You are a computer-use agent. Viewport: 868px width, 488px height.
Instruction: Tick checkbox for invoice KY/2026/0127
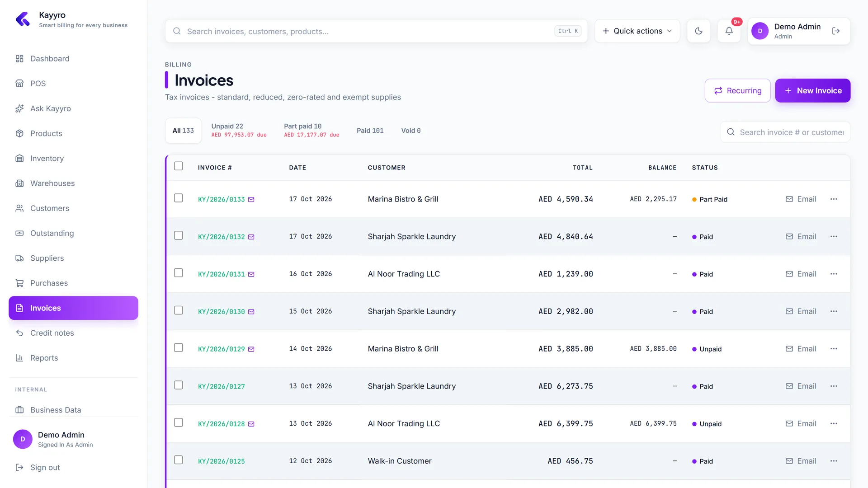coord(179,385)
